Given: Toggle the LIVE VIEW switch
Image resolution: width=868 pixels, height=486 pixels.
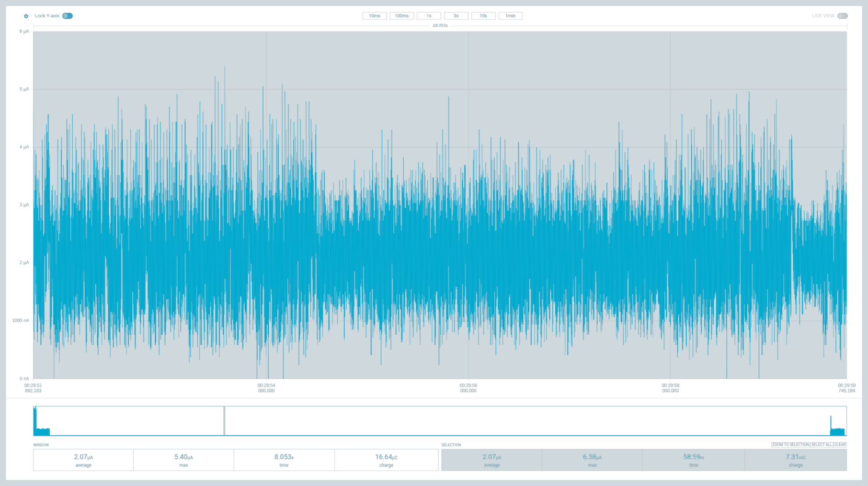Looking at the screenshot, I should [x=842, y=16].
